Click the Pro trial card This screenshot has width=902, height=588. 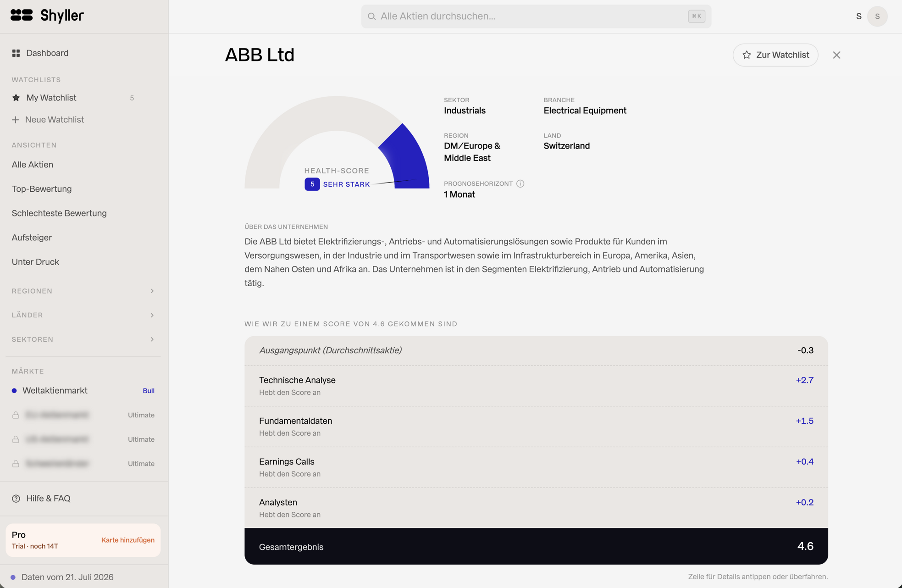point(83,540)
